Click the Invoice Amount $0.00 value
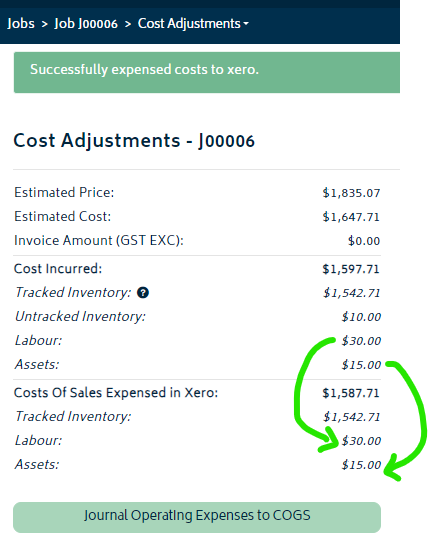428x547 pixels. click(x=364, y=241)
